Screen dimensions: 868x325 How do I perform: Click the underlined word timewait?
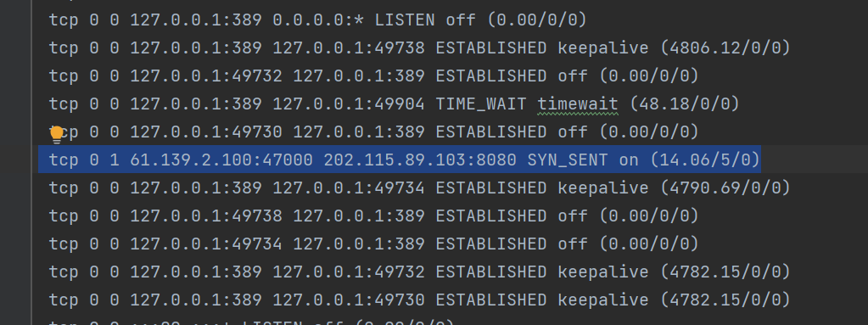[x=578, y=104]
